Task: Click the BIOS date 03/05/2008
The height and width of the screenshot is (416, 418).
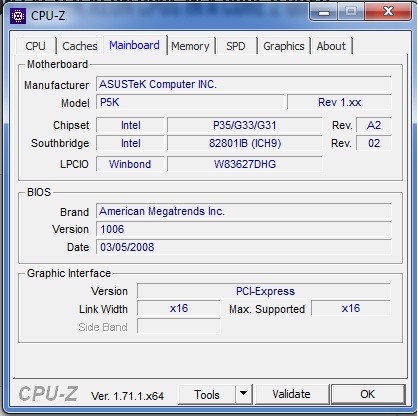Action: (x=244, y=247)
